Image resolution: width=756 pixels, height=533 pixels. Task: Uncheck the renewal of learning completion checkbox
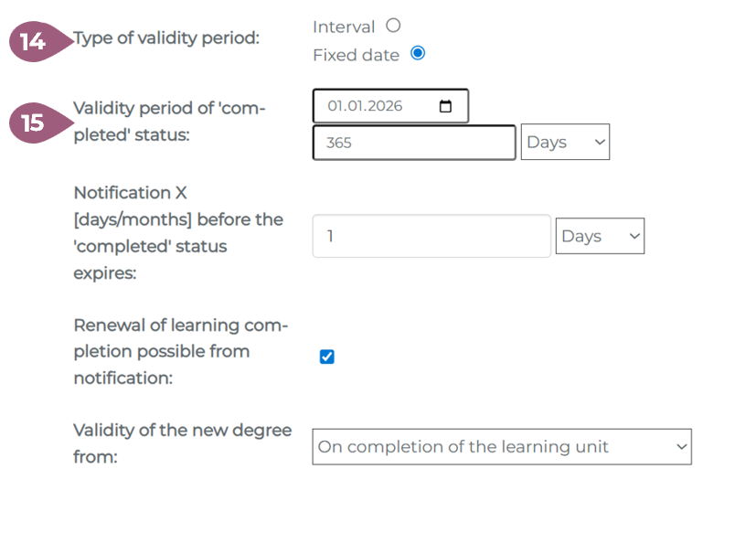[327, 357]
